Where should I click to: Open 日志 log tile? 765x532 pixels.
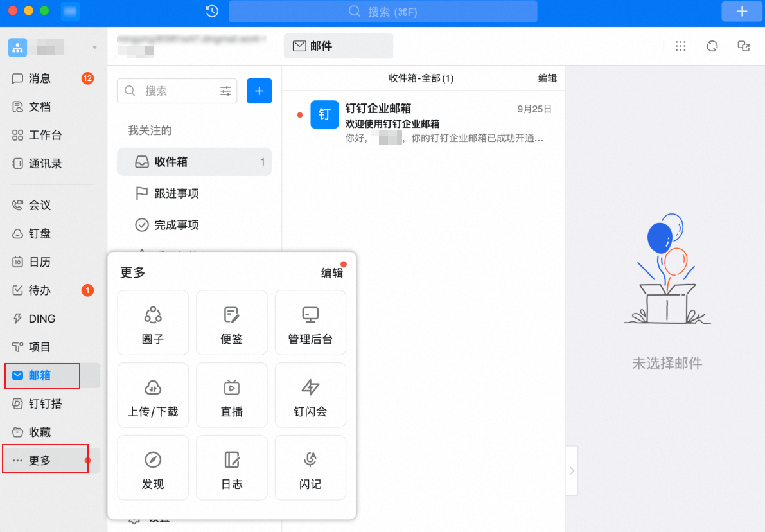tap(232, 468)
